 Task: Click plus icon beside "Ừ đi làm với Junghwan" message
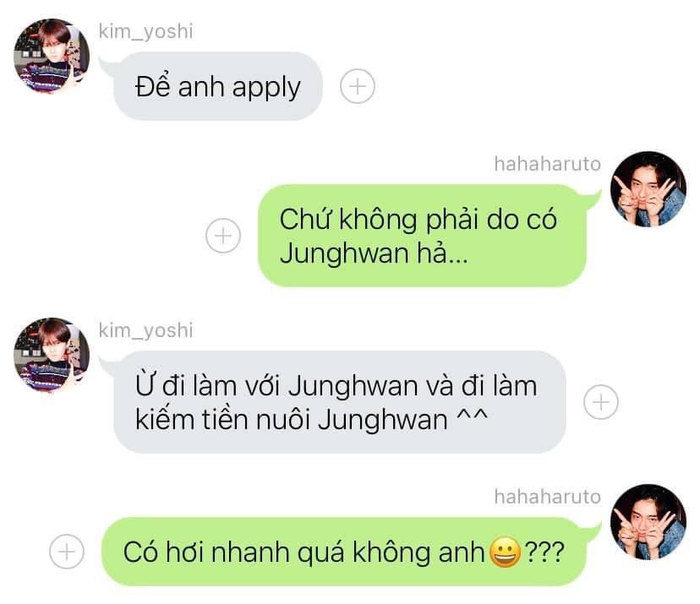[601, 402]
